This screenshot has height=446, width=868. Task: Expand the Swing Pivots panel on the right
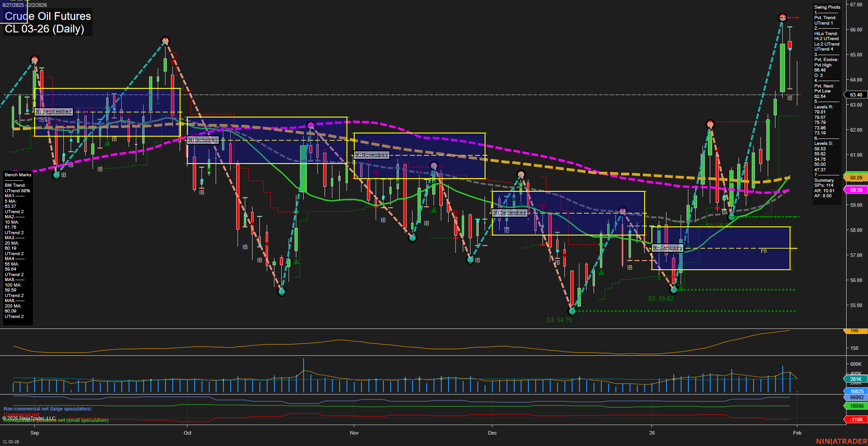coord(826,7)
